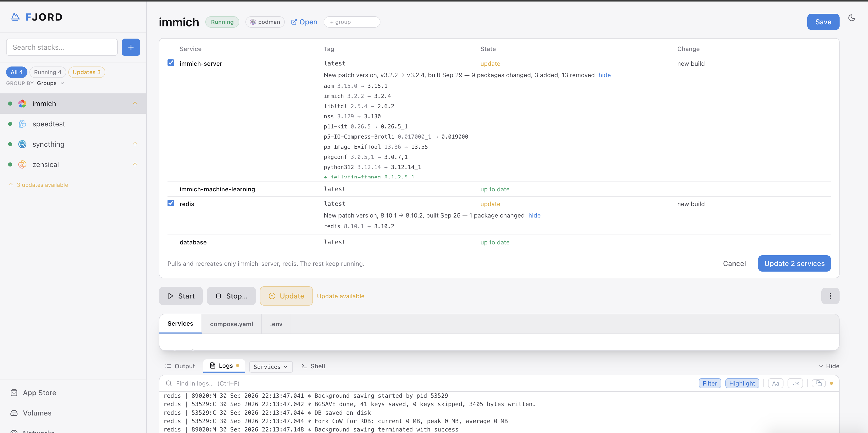The image size is (868, 433).
Task: Click syncthing update arrow in sidebar
Action: pyautogui.click(x=135, y=144)
